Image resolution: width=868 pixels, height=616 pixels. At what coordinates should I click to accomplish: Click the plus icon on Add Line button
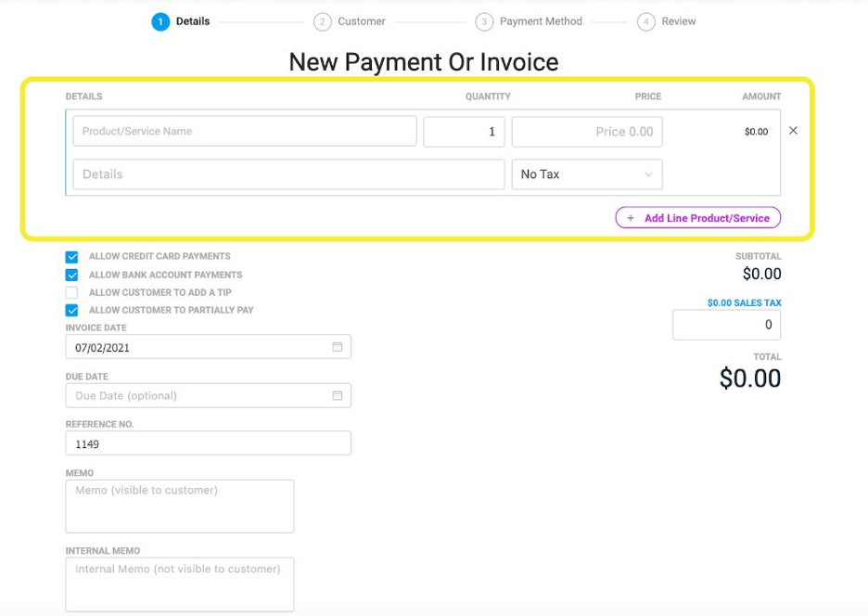point(631,218)
